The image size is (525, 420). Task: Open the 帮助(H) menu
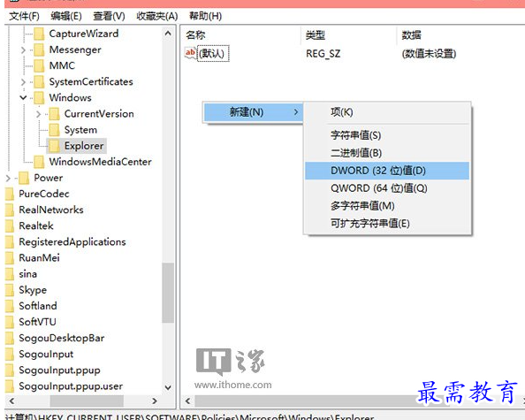205,16
